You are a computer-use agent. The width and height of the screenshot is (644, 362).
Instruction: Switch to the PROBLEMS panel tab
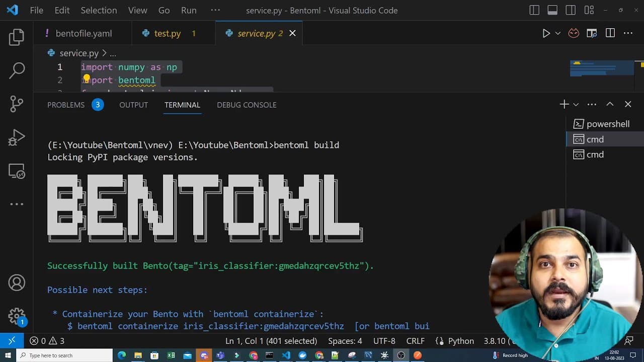click(74, 105)
